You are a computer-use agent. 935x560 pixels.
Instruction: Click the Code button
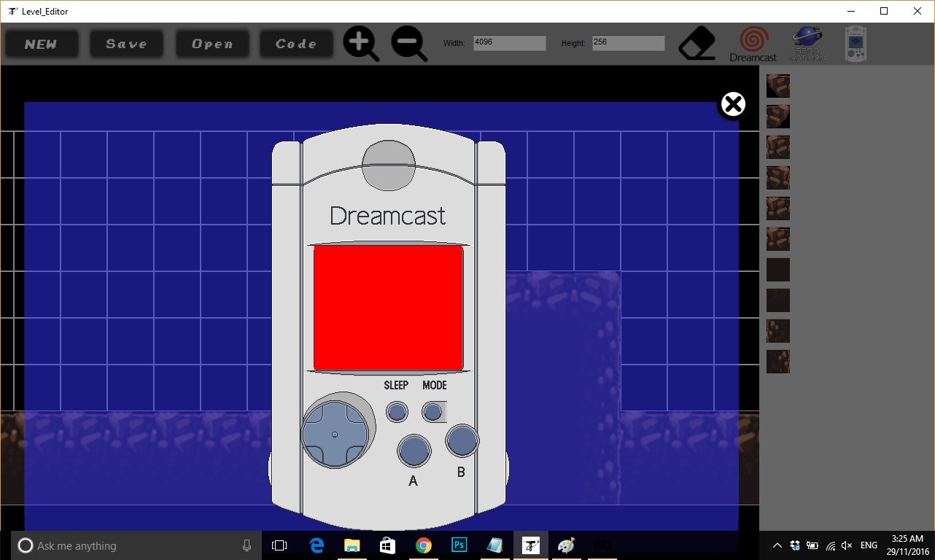(x=297, y=44)
